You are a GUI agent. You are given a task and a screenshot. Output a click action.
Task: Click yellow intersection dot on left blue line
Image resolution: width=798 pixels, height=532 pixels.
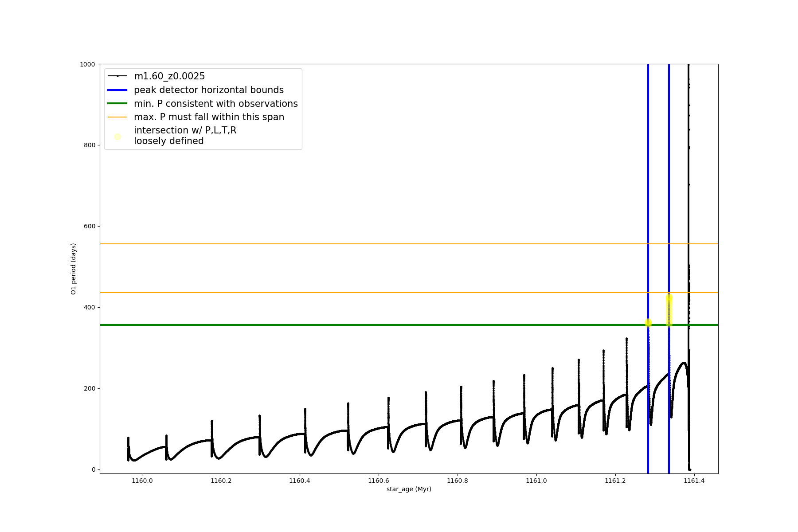648,322
